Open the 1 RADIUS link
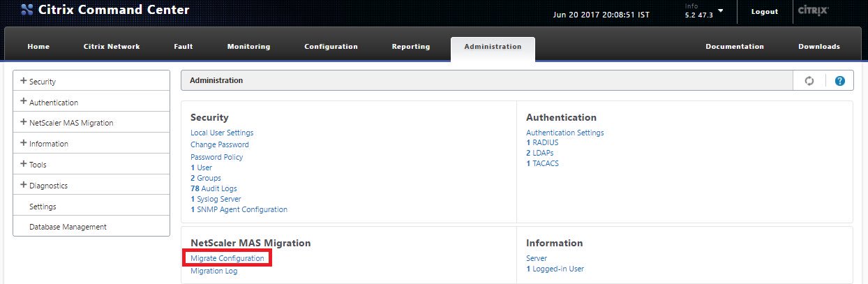Image resolution: width=868 pixels, height=284 pixels. click(x=542, y=142)
